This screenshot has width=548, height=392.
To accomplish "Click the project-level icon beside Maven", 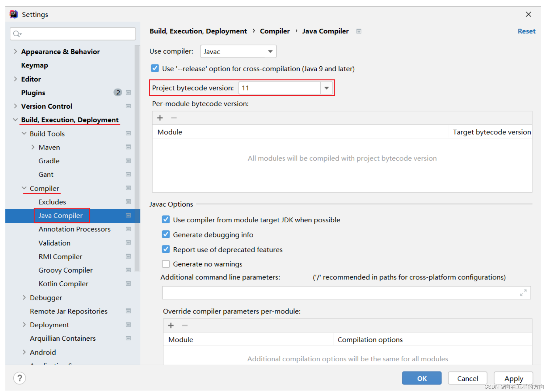I will [128, 147].
